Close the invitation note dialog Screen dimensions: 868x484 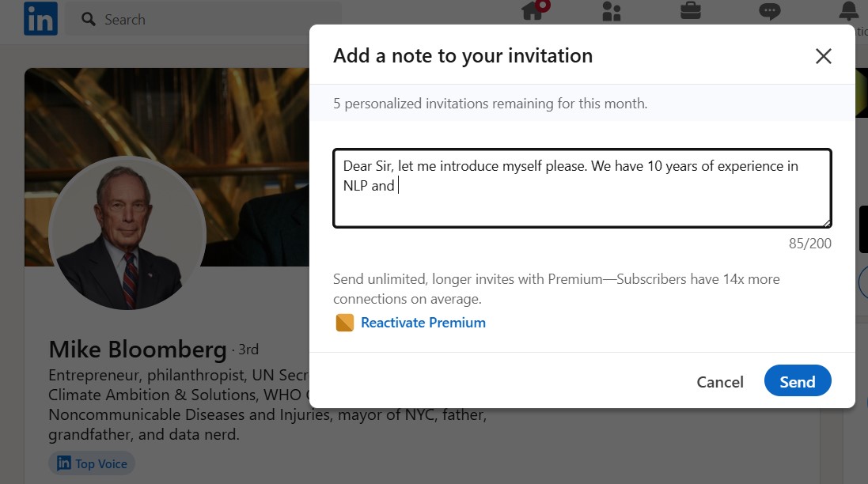pos(823,56)
